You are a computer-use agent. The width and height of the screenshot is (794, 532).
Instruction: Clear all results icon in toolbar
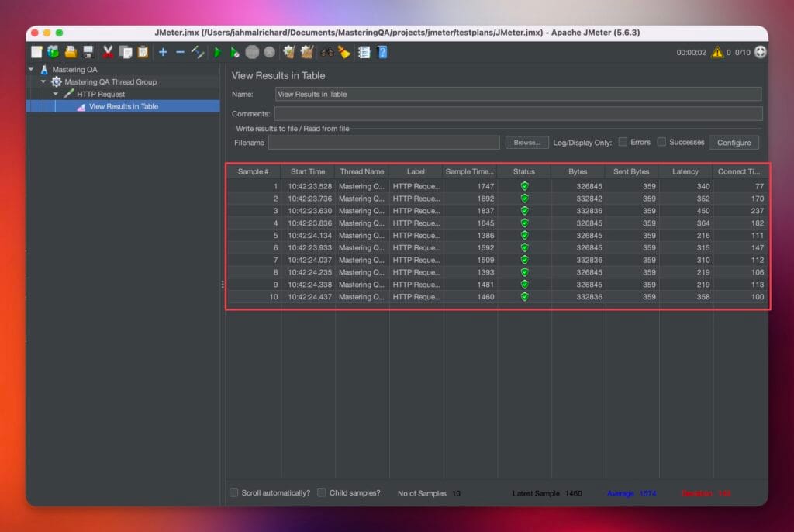pyautogui.click(x=307, y=52)
